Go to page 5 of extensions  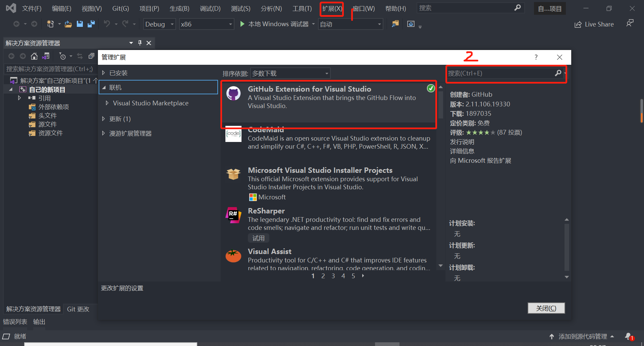(353, 276)
